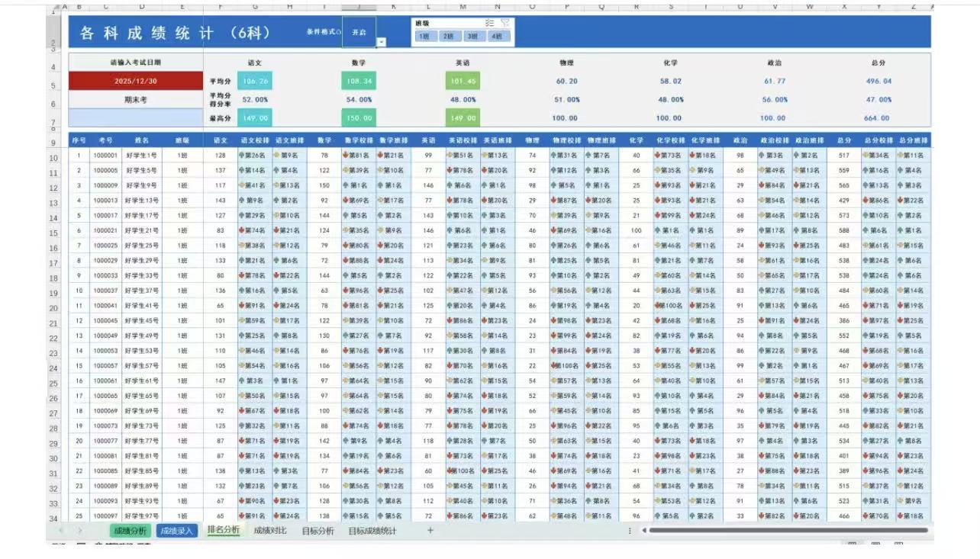This screenshot has width=980, height=559.
Task: Open the 目标成绩统计 sheet tab
Action: [372, 531]
